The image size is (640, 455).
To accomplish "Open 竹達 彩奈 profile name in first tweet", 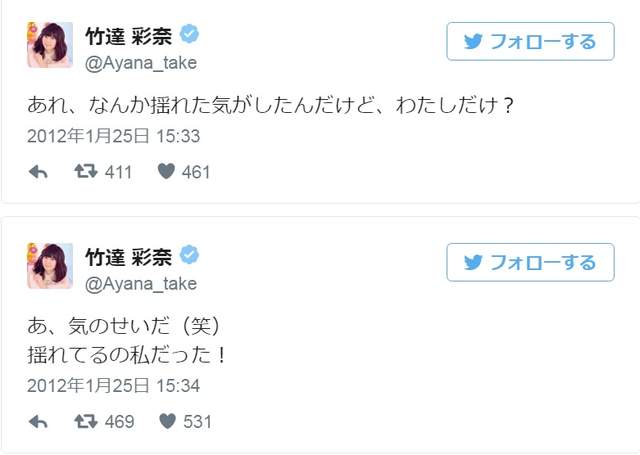I will [x=128, y=37].
